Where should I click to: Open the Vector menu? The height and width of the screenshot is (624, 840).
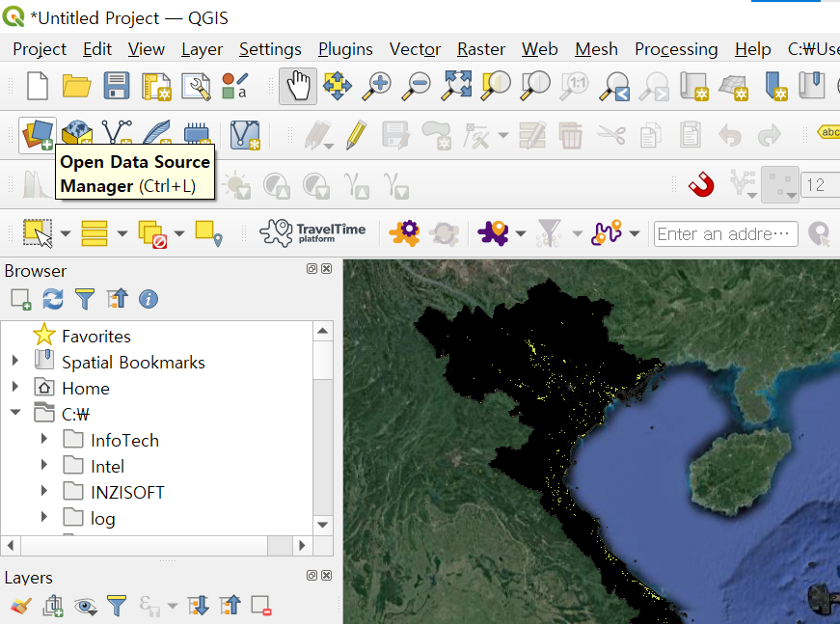pyautogui.click(x=416, y=49)
